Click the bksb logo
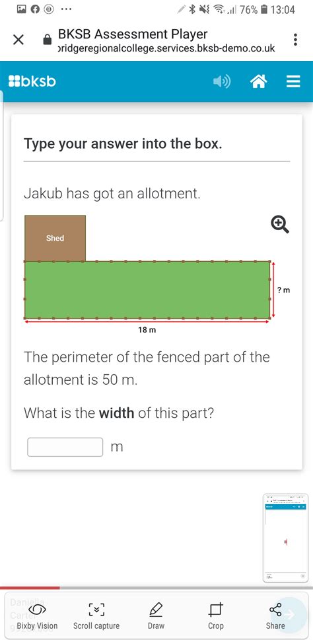Viewport: 313px width, 644px height. [x=32, y=81]
